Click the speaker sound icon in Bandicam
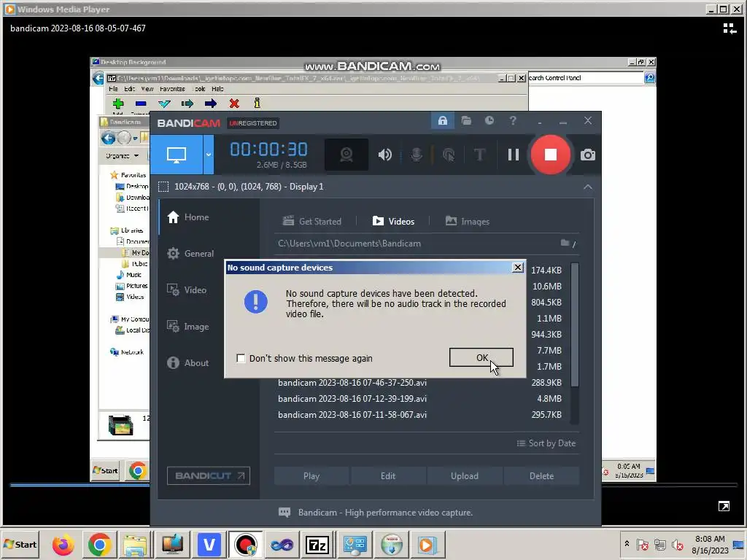Image resolution: width=747 pixels, height=560 pixels. (x=385, y=155)
